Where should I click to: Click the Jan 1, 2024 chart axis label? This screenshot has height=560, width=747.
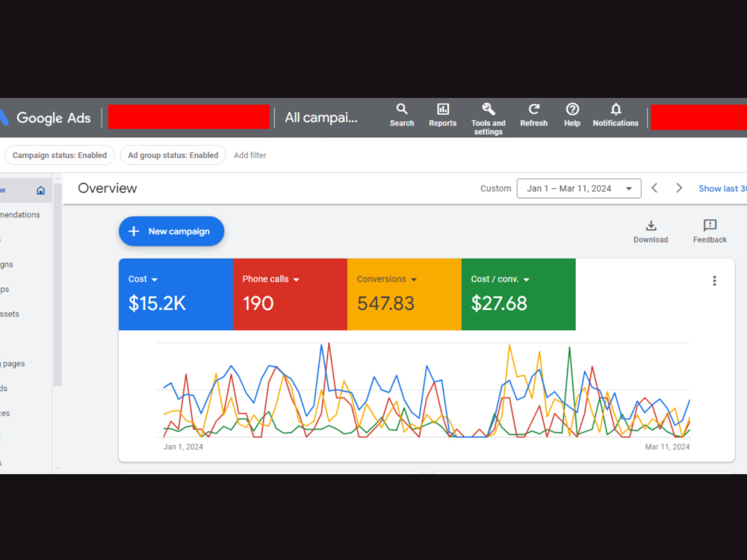184,447
